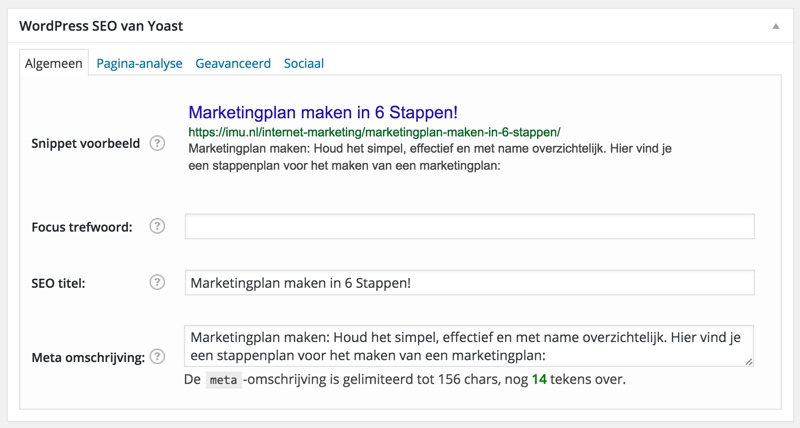
Task: Click the green snippet URL imu.nl
Action: pyautogui.click(x=374, y=132)
